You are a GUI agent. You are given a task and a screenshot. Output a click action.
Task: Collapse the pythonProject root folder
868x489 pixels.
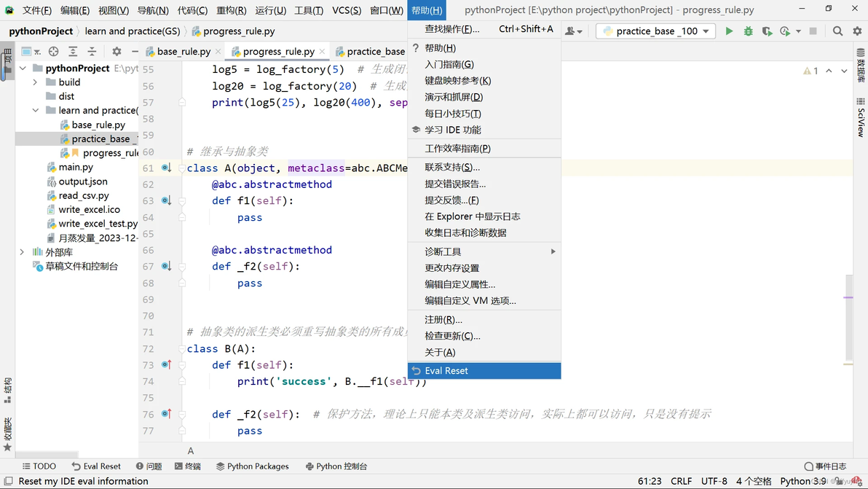click(23, 68)
